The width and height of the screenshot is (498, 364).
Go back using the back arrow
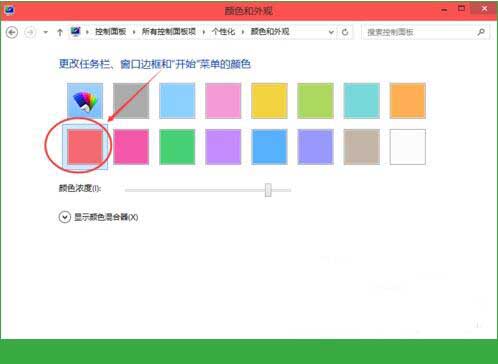(12, 32)
